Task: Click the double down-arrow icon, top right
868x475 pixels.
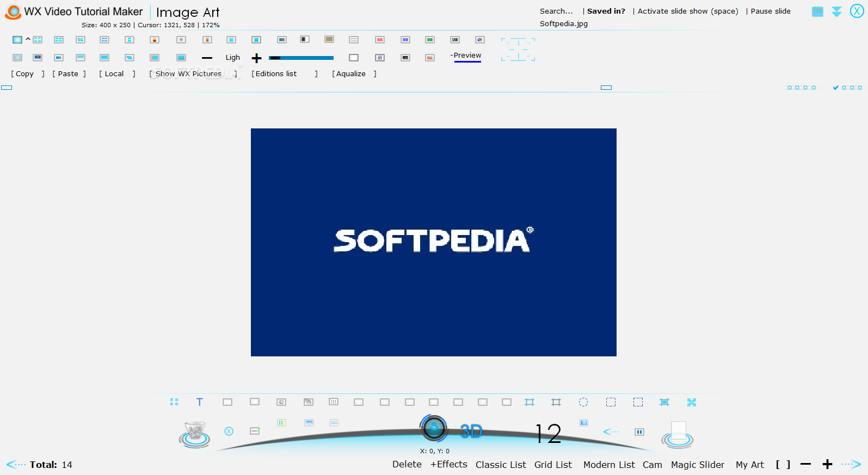Action: coord(836,11)
